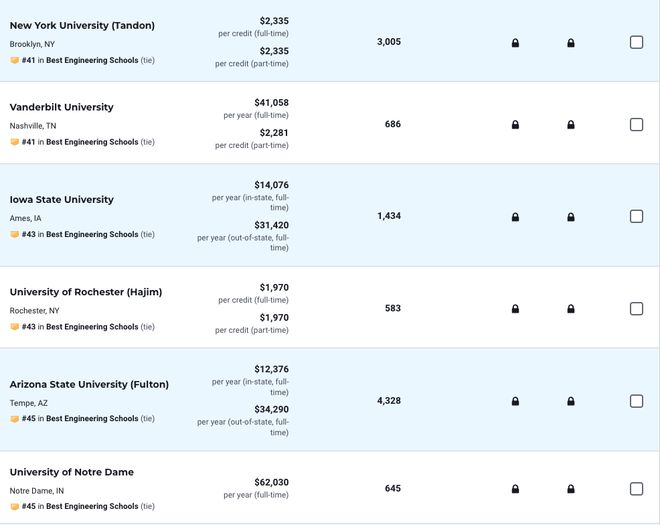Tick the Vanderbilt University compare checkbox
This screenshot has height=525, width=660.
pyautogui.click(x=636, y=124)
